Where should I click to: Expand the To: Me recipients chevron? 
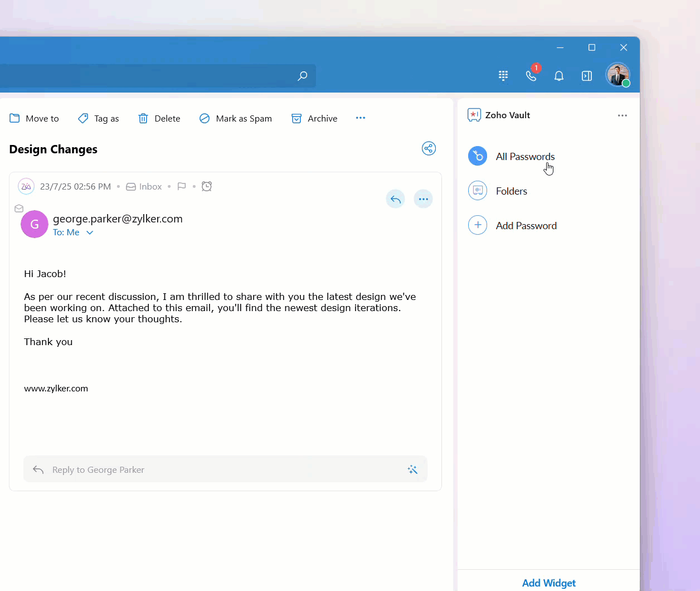click(90, 232)
